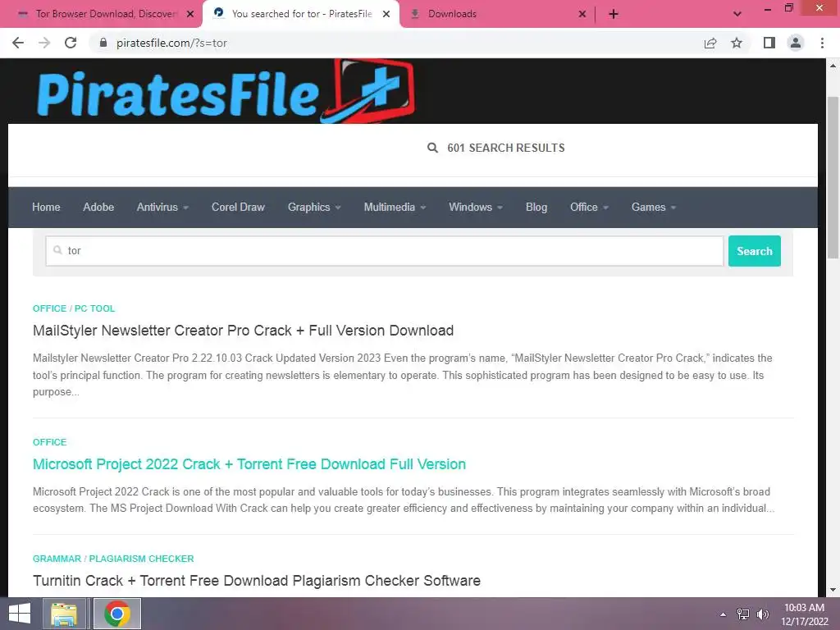
Task: Click the search field containing tor
Action: click(385, 251)
